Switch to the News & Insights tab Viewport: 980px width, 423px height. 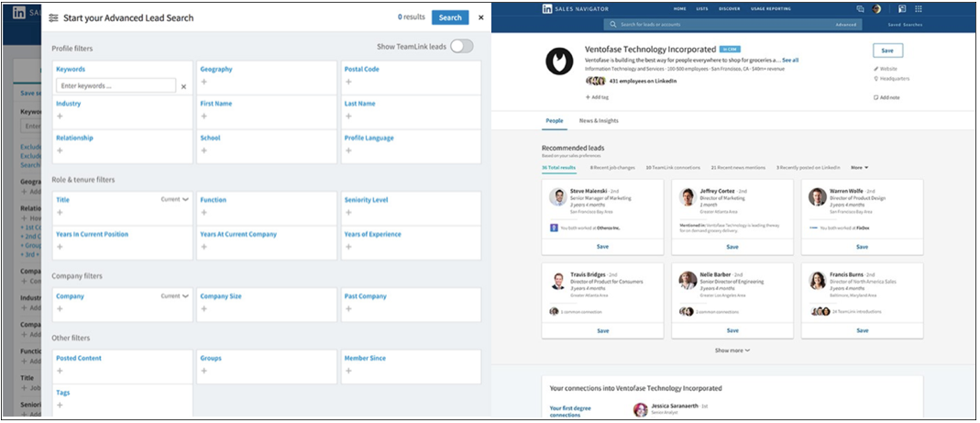click(598, 121)
